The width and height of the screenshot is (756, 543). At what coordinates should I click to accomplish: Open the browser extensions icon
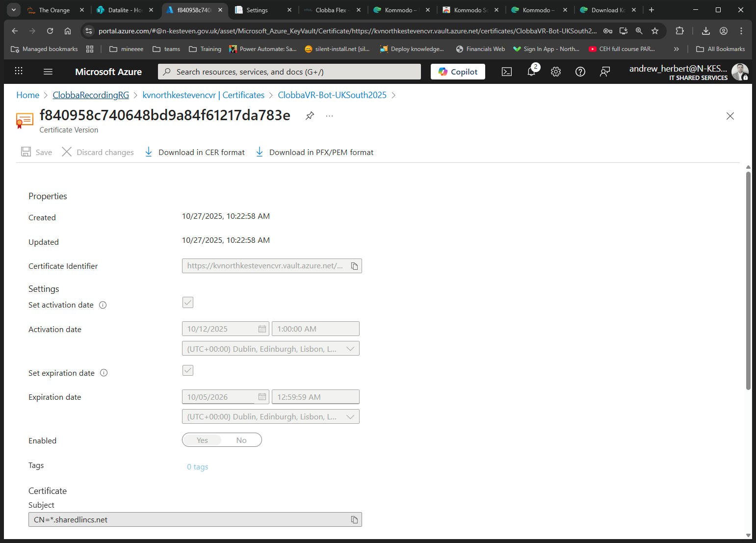pyautogui.click(x=679, y=31)
